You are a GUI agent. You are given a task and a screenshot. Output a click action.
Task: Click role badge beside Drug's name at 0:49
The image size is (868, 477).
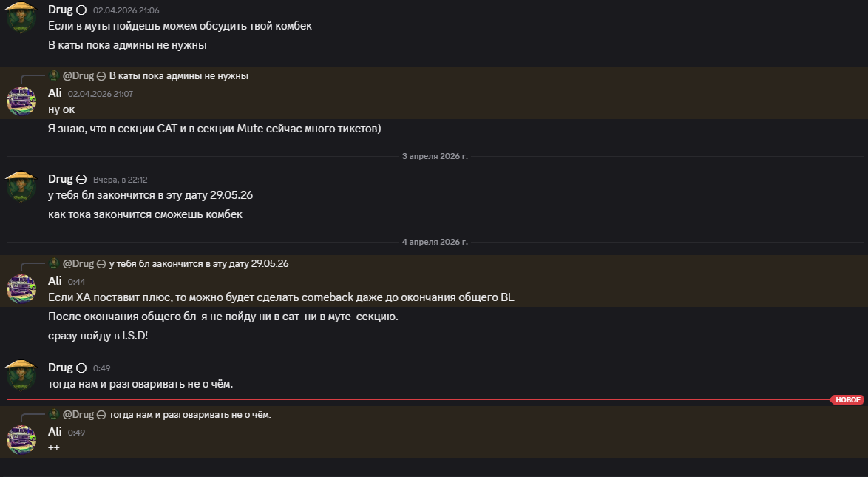(x=81, y=368)
